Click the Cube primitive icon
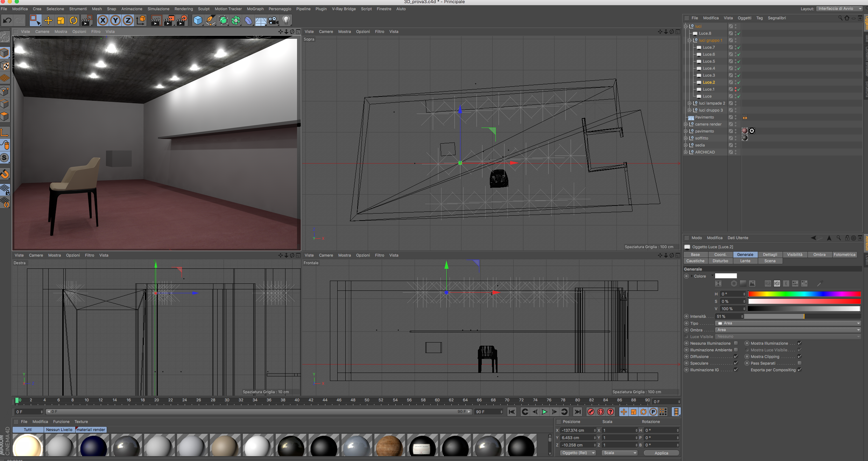Screen dimensions: 868x461 198,21
